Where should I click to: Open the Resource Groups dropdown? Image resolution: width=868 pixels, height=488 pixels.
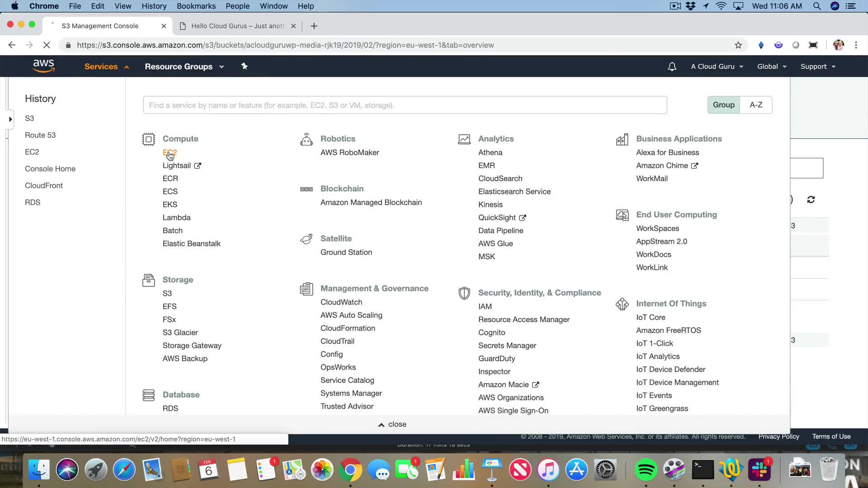point(184,66)
